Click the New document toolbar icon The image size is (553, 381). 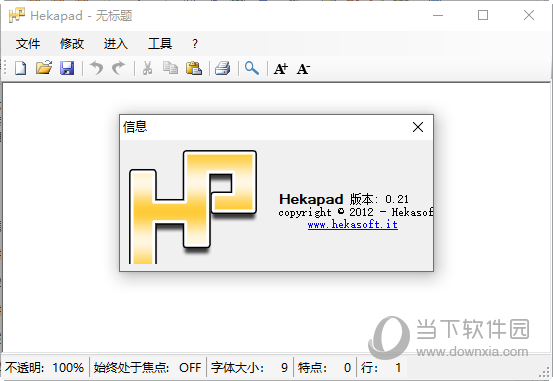click(x=20, y=68)
